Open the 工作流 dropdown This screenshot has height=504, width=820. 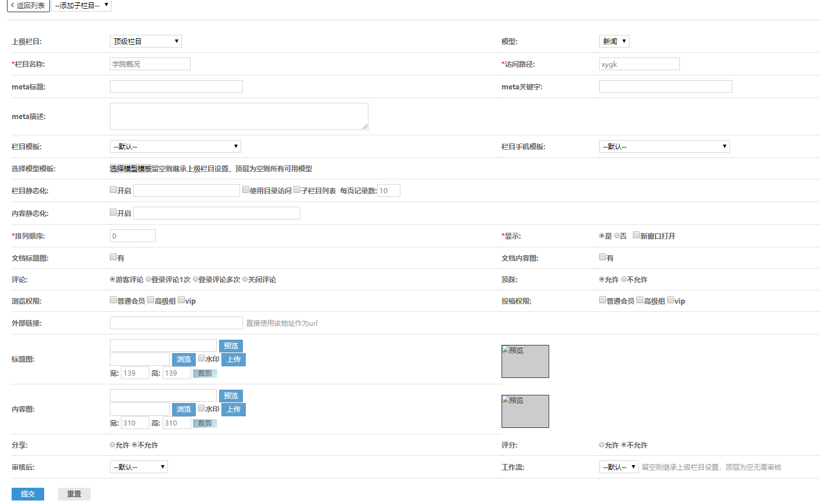point(618,466)
